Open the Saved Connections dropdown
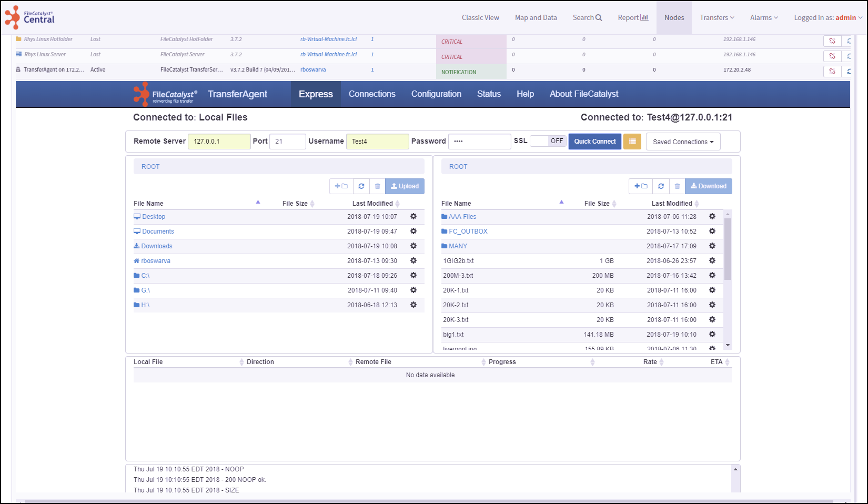The width and height of the screenshot is (868, 504). pos(683,142)
